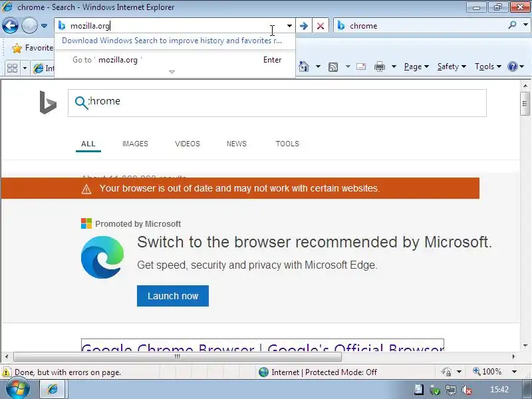Open the Print dropdown arrow
The image size is (532, 399).
[394, 66]
